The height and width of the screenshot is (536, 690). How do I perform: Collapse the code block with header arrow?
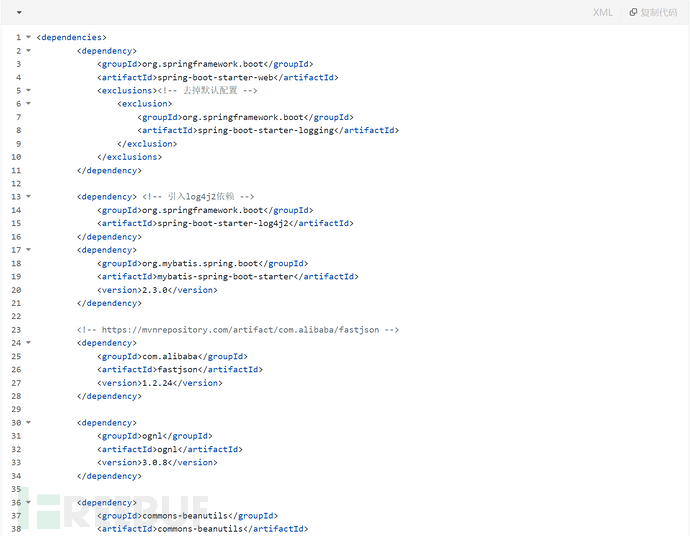(x=20, y=12)
